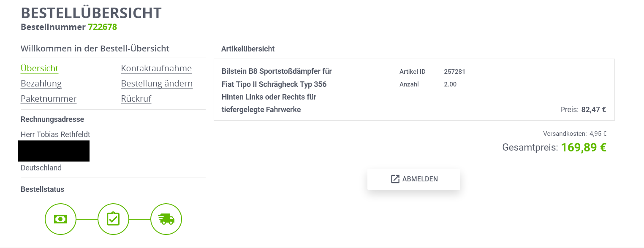The image size is (644, 248).
Task: Select the Kontaktaufnahme link
Action: click(x=156, y=68)
